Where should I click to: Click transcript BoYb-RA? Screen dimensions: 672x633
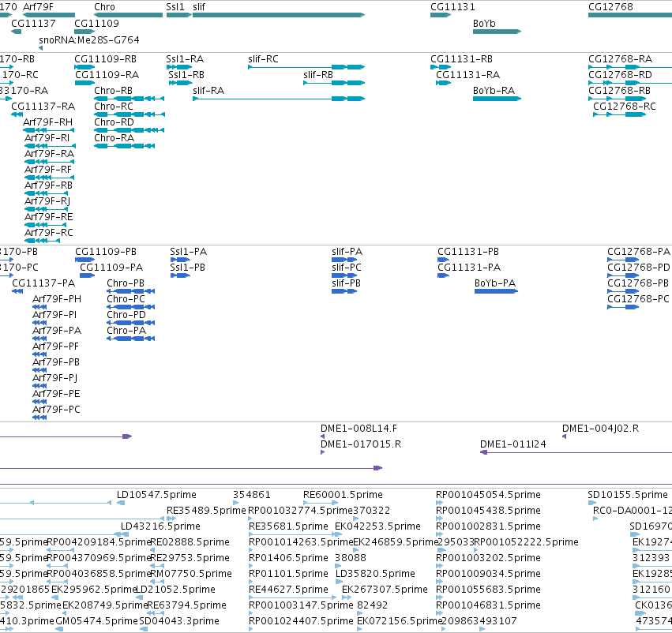[x=494, y=91]
